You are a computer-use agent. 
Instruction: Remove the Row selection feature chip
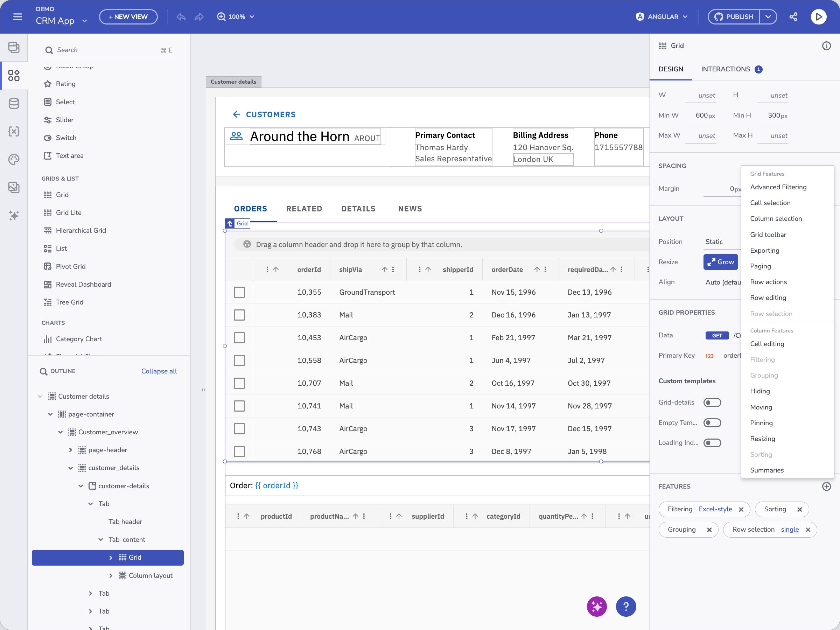(808, 530)
